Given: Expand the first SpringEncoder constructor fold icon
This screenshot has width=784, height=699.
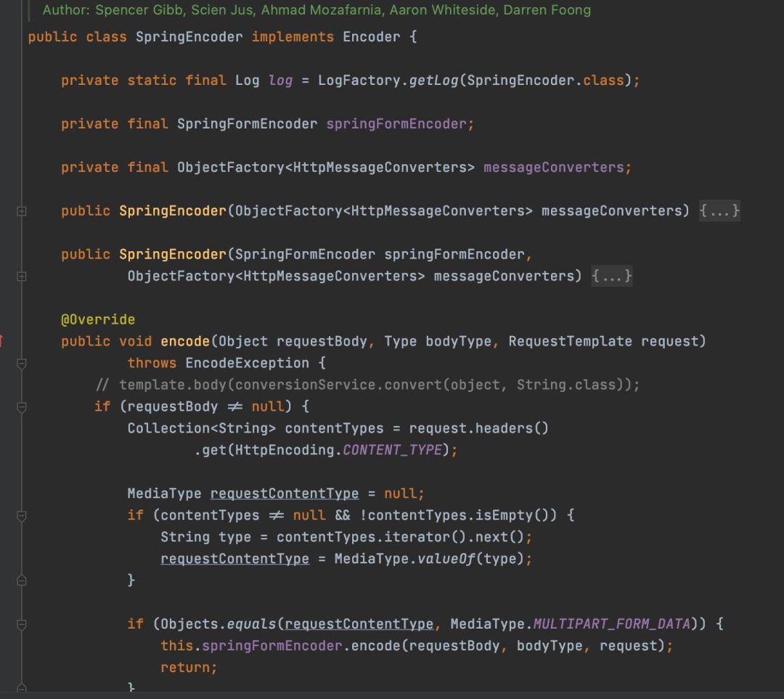Looking at the screenshot, I should [x=22, y=211].
